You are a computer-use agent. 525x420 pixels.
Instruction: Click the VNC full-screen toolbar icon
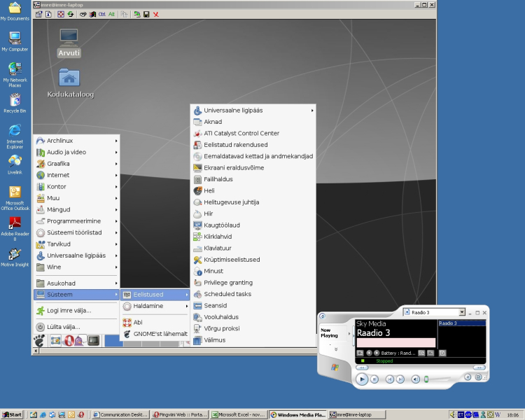tap(61, 14)
